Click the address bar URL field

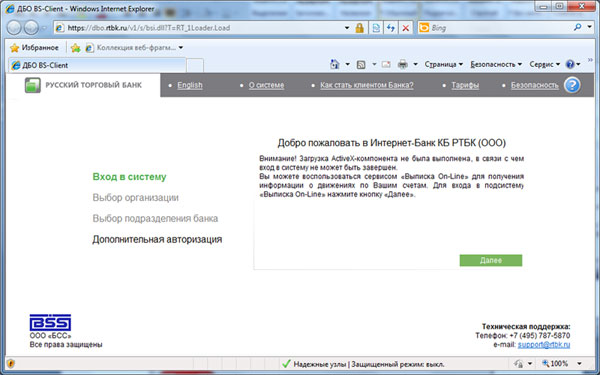tap(199, 28)
